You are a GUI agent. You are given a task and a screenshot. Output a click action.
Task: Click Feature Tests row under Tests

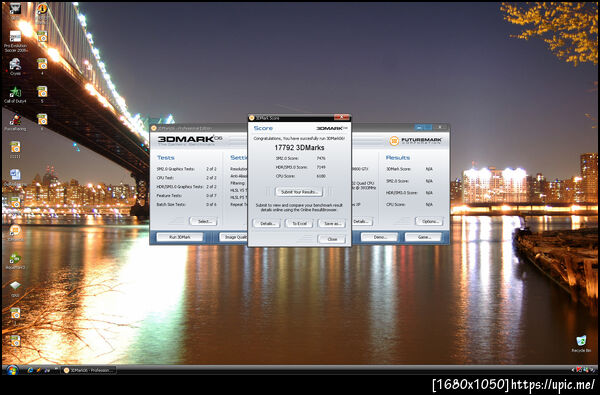(186, 196)
